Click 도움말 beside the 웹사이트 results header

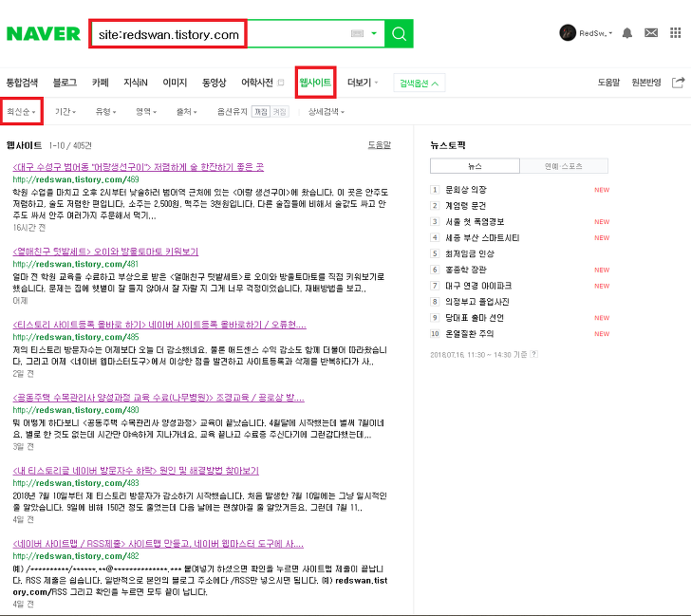tap(380, 145)
